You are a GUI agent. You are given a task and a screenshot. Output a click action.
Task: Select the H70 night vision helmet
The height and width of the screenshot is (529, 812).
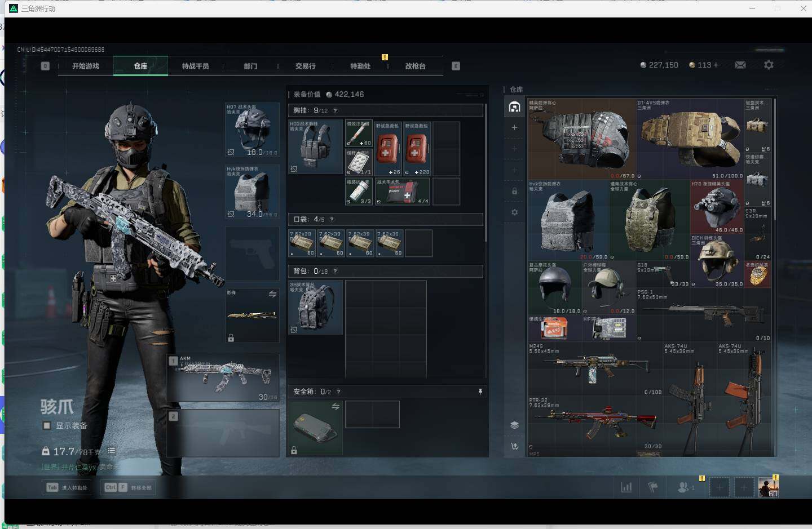[717, 207]
